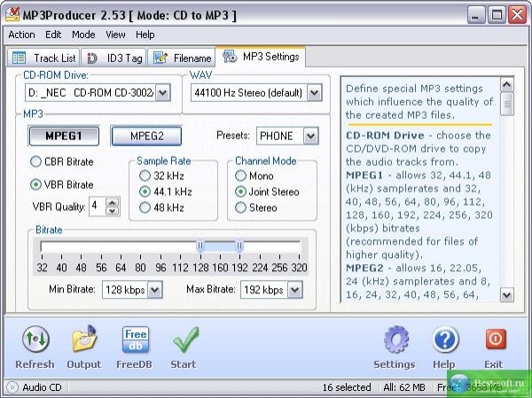The image size is (532, 398).
Task: Click the MPEG2 button
Action: click(x=145, y=136)
